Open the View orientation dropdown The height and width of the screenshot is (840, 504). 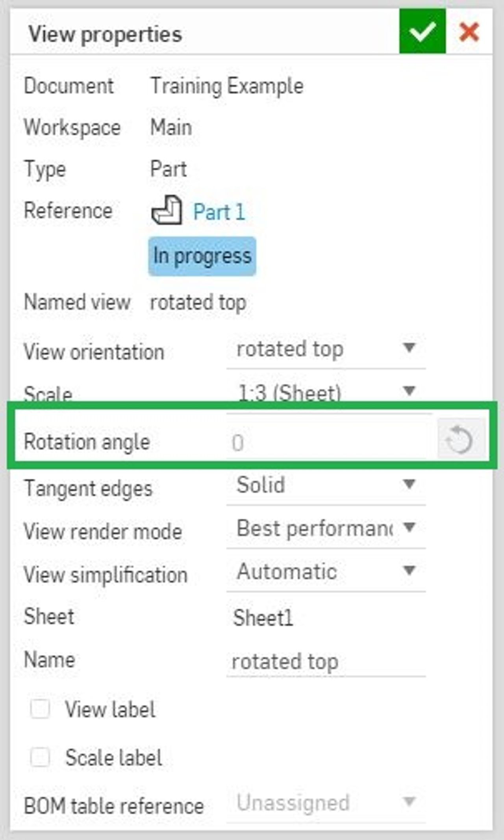(409, 348)
